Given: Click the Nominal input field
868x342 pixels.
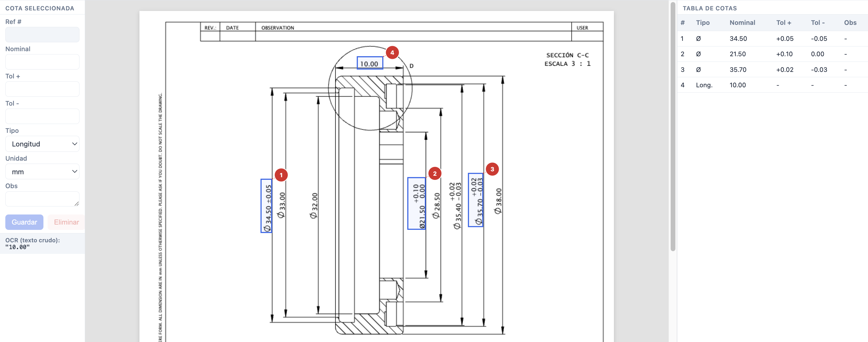Looking at the screenshot, I should click(x=42, y=62).
